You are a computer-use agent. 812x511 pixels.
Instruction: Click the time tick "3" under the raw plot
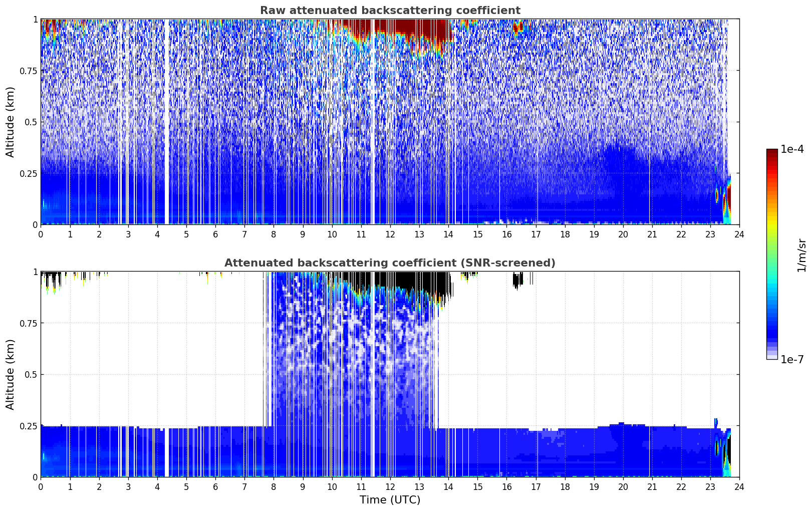[128, 234]
